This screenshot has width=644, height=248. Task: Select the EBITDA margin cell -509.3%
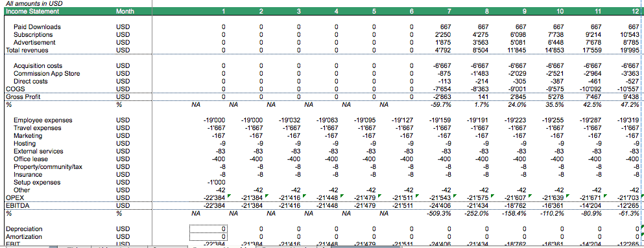440,213
